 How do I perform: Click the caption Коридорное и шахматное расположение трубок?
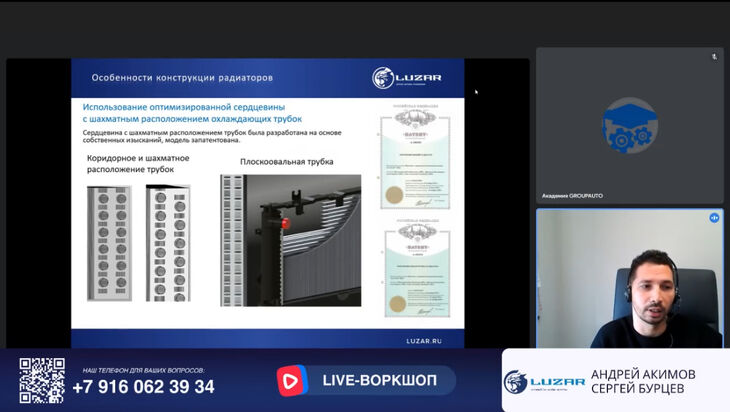[138, 164]
